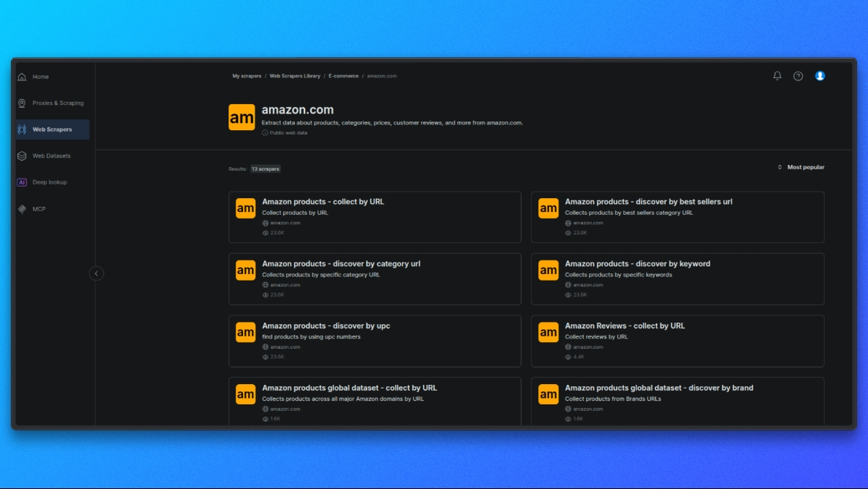Open the help question mark icon
The image size is (868, 489).
[798, 76]
